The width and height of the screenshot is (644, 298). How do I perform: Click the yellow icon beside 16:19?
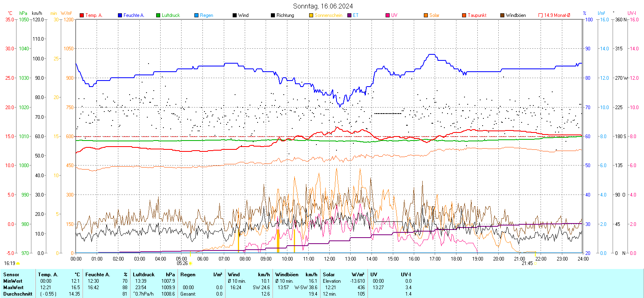pyautogui.click(x=18, y=263)
